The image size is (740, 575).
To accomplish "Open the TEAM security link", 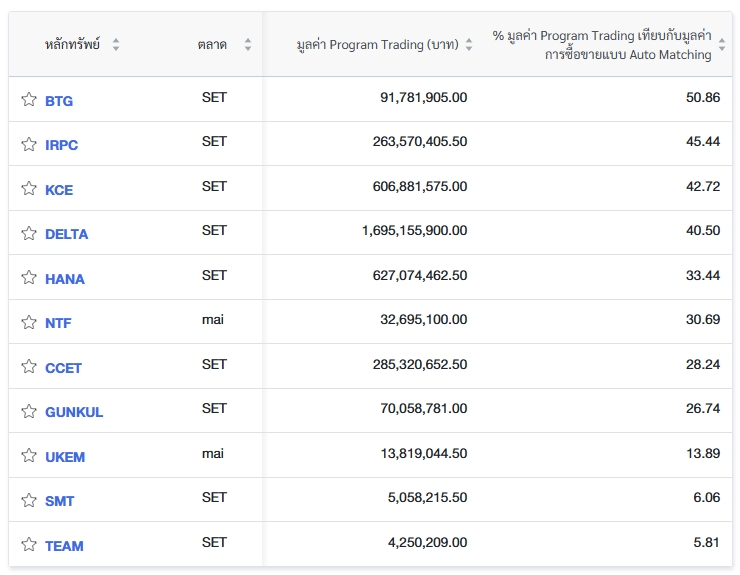I will [64, 546].
